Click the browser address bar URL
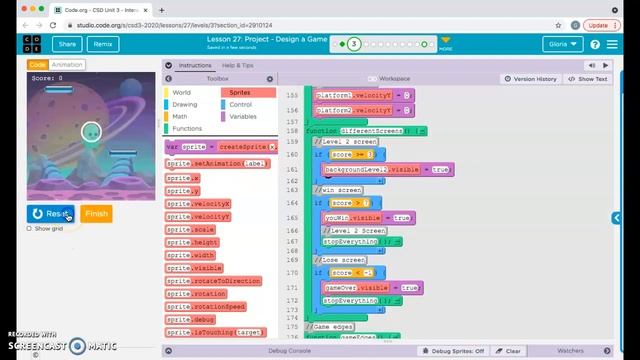The image size is (640, 360). [x=175, y=25]
